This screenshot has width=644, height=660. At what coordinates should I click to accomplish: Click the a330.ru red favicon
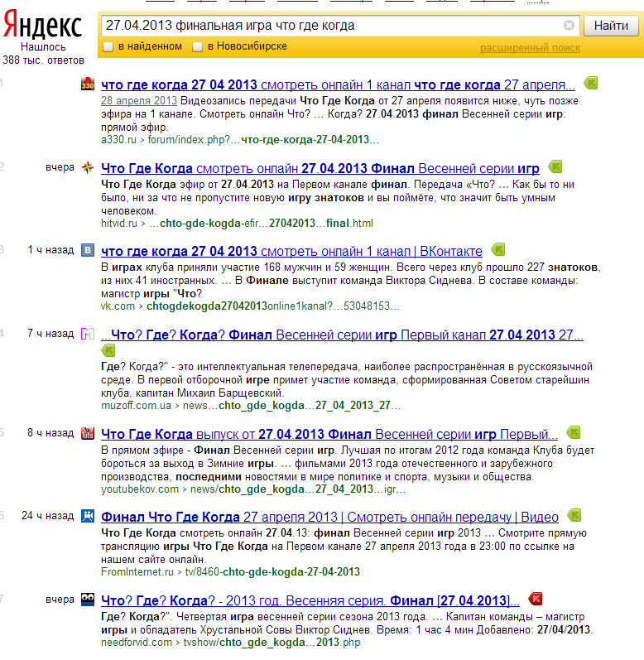click(x=88, y=84)
